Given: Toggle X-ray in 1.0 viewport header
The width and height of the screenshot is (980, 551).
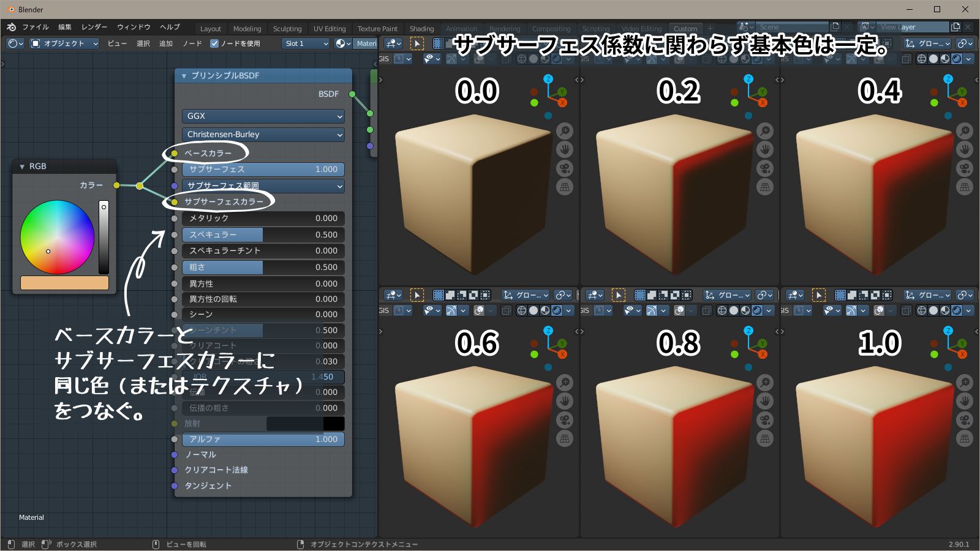Looking at the screenshot, I should (x=906, y=310).
